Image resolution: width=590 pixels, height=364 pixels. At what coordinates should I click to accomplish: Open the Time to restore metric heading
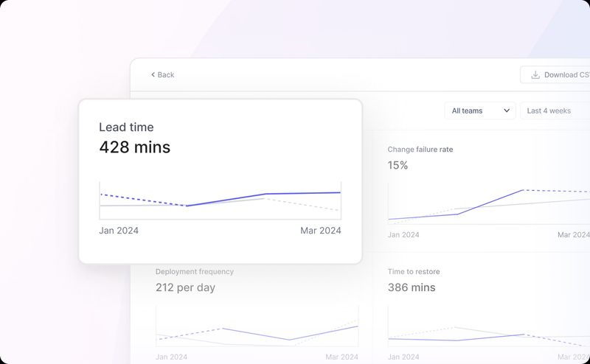414,271
